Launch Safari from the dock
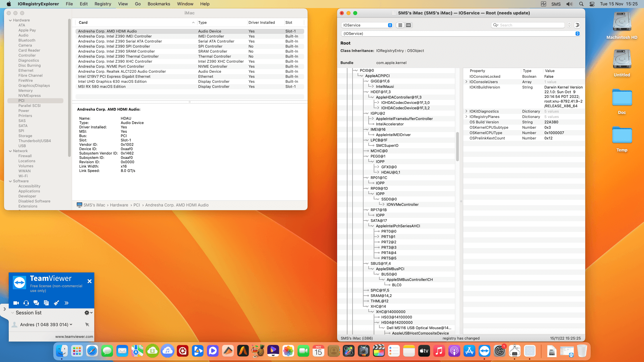The image size is (644, 362). pyautogui.click(x=92, y=351)
